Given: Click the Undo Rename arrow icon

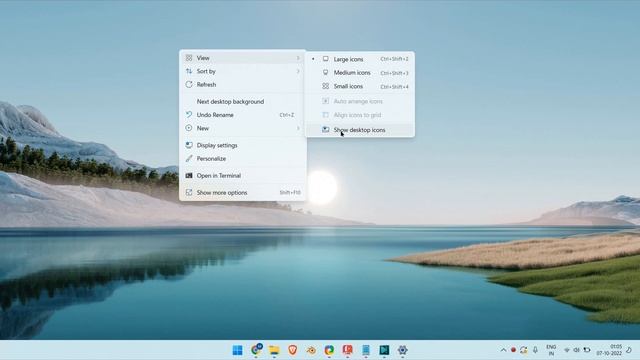Looking at the screenshot, I should [x=189, y=115].
